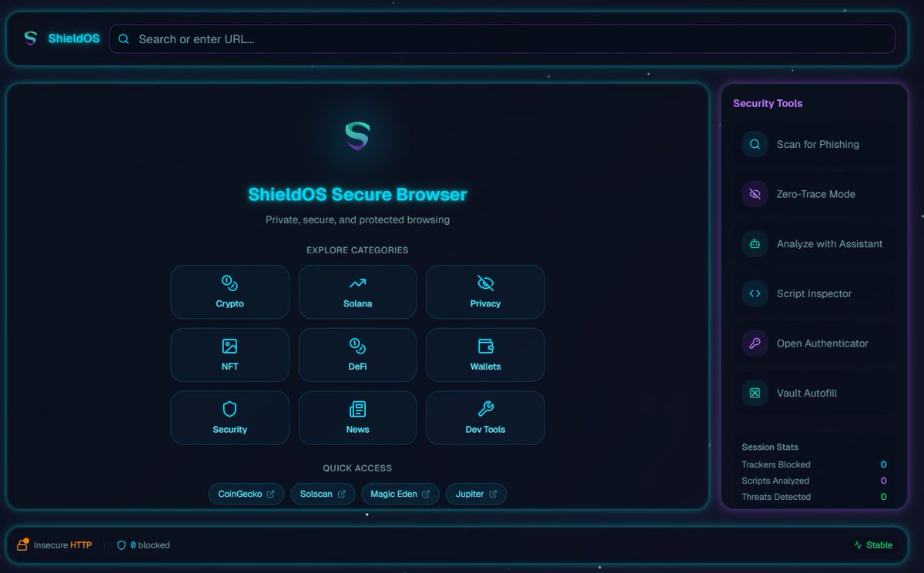Click the Trackers Blocked stat row
Screen dimensions: 924x573
(814, 464)
